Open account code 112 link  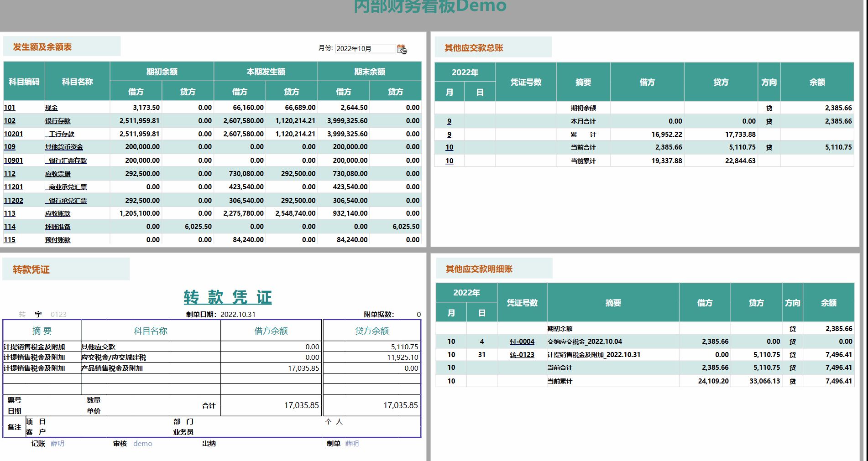[x=10, y=174]
